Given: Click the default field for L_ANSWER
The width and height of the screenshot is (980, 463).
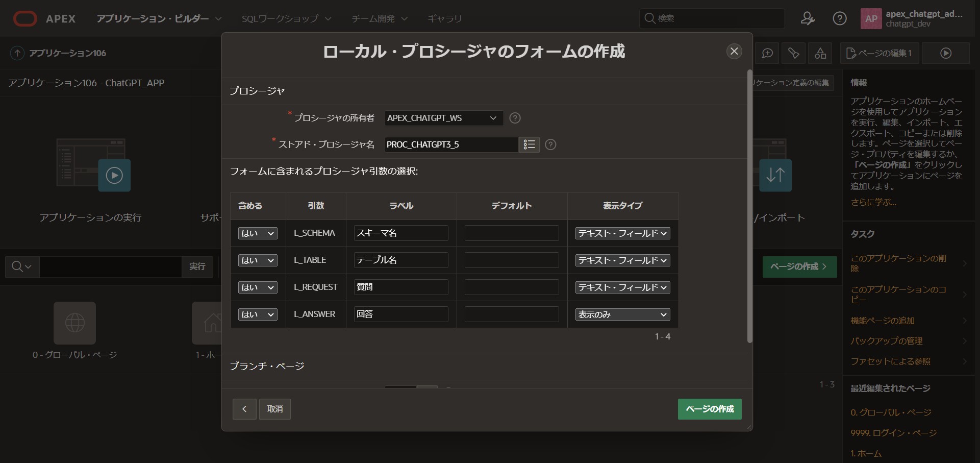Looking at the screenshot, I should (x=512, y=314).
